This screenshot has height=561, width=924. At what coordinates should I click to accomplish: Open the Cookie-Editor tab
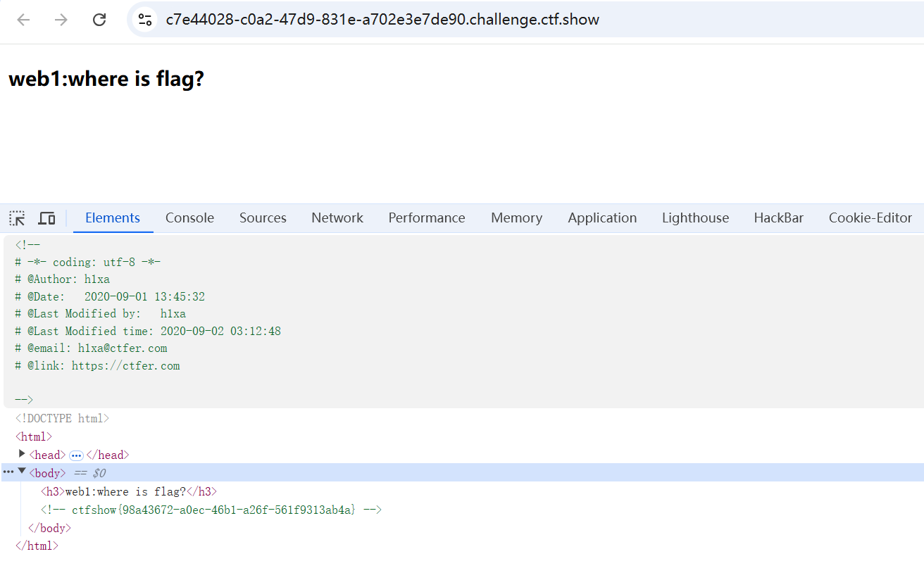[x=870, y=218]
